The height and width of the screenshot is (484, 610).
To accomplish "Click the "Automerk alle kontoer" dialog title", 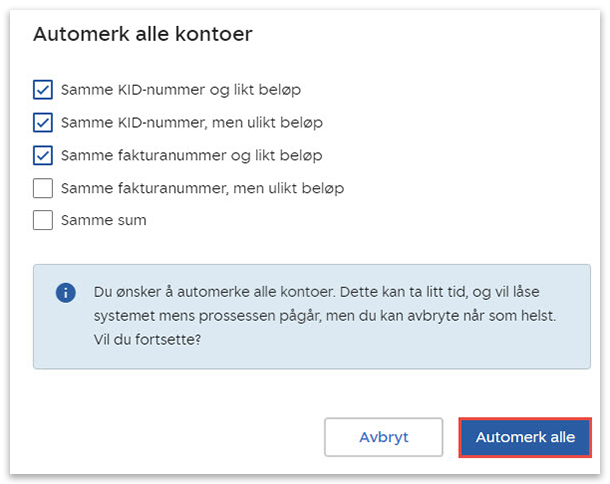I will [143, 35].
